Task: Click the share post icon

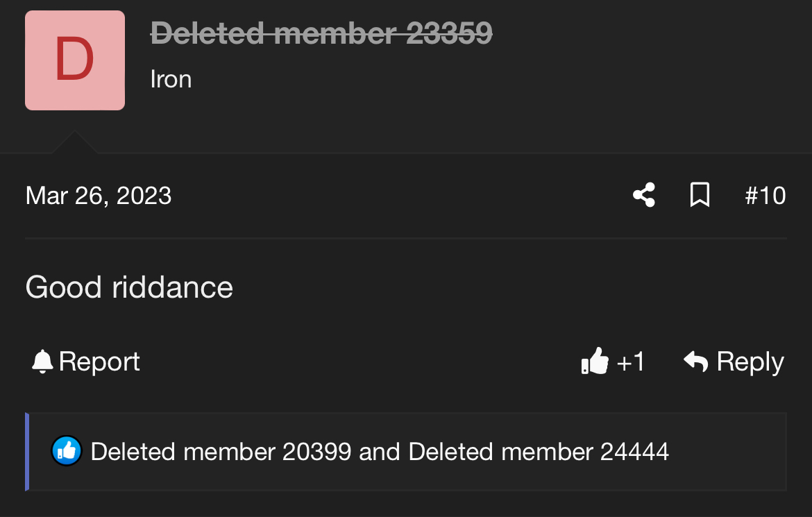Action: [644, 195]
